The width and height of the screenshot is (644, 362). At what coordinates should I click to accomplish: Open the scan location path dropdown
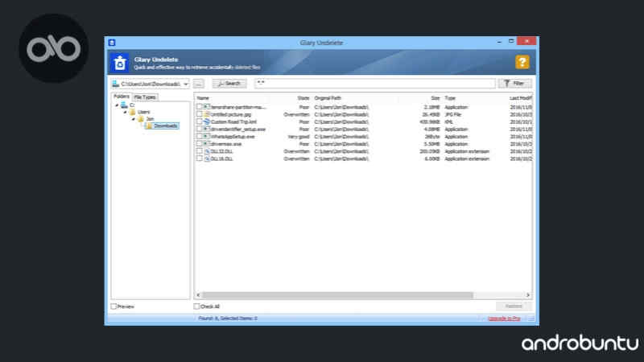click(186, 84)
